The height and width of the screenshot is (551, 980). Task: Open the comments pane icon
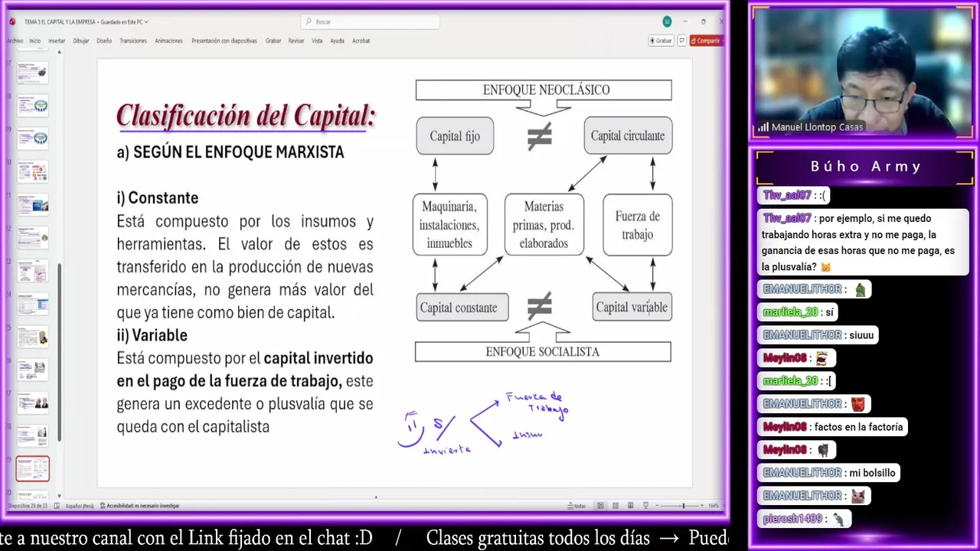(x=681, y=41)
